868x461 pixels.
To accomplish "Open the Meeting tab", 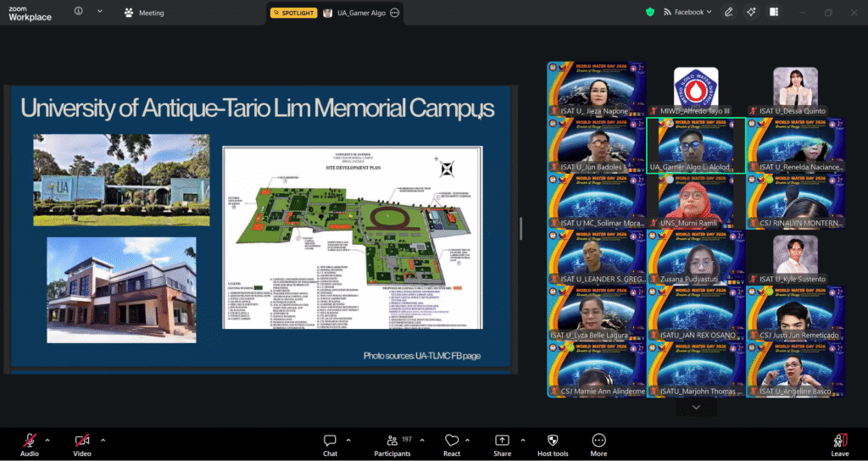I will [x=144, y=13].
